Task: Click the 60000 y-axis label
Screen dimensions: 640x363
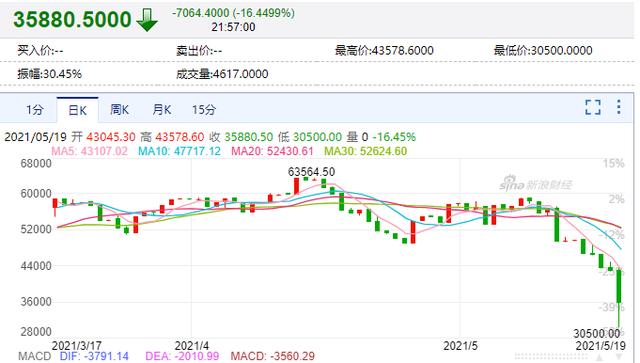Action: [x=36, y=194]
